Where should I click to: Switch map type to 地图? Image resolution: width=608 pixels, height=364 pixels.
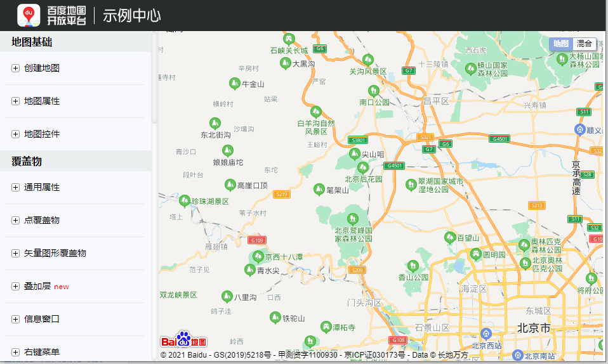pos(560,44)
